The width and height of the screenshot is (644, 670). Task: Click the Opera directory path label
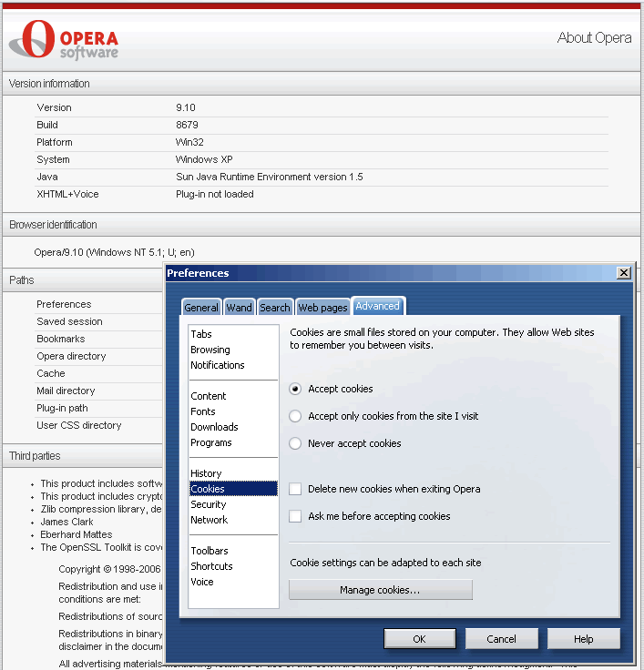[x=71, y=356]
